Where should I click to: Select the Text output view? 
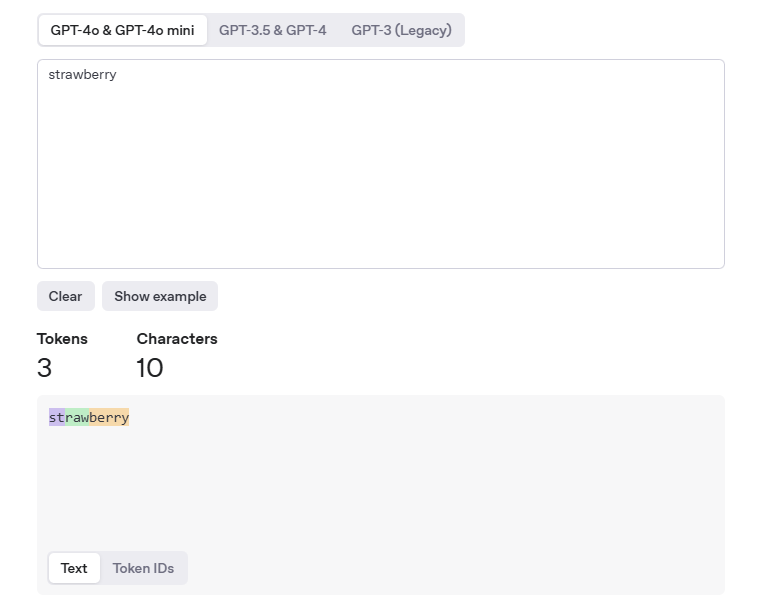(x=74, y=568)
